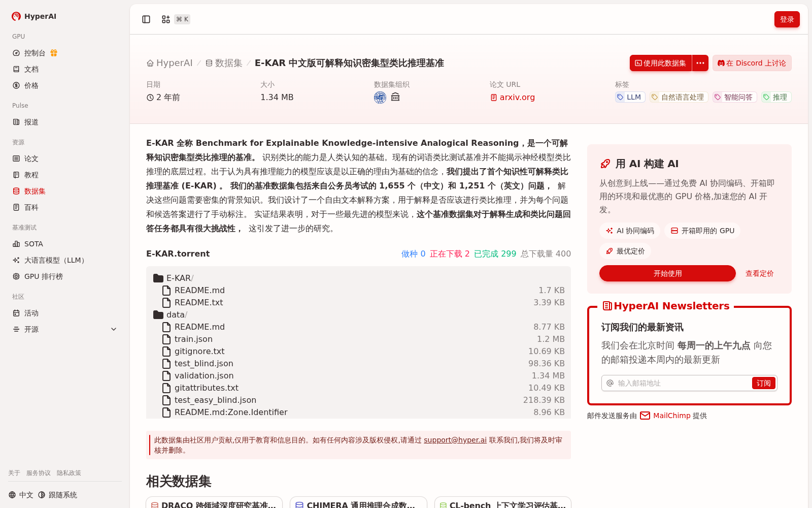Open the three-dots more options dropdown
The height and width of the screenshot is (508, 812).
coord(700,63)
